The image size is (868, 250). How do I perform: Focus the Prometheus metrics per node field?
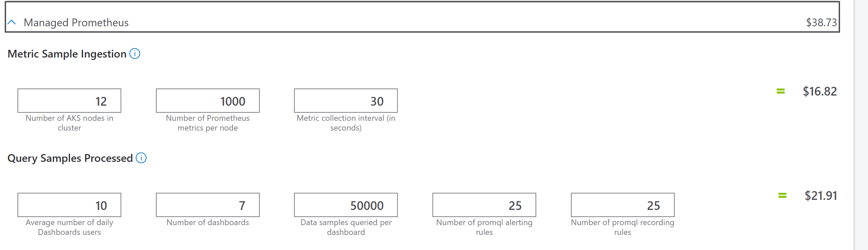207,101
